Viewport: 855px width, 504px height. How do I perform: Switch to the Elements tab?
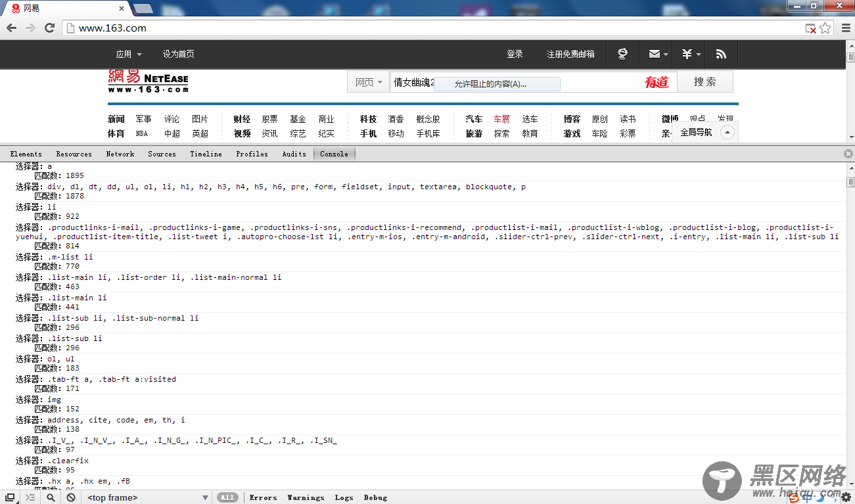point(26,154)
